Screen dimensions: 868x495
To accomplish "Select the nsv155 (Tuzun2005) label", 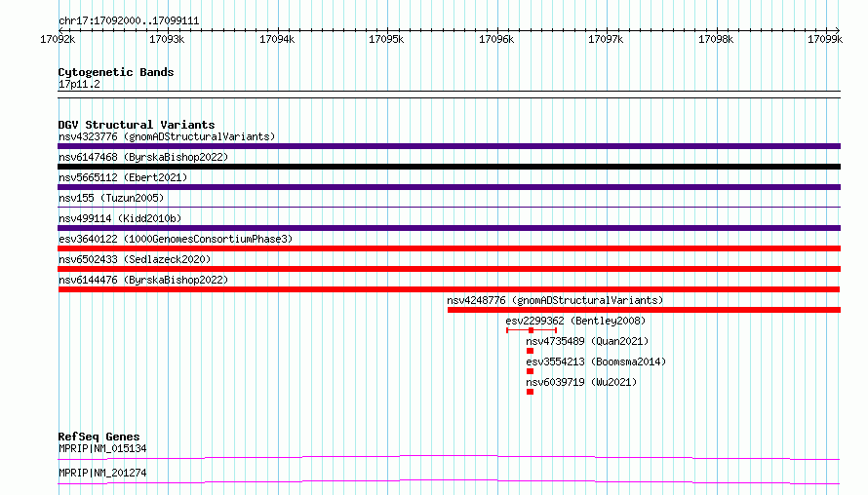I will pyautogui.click(x=111, y=198).
